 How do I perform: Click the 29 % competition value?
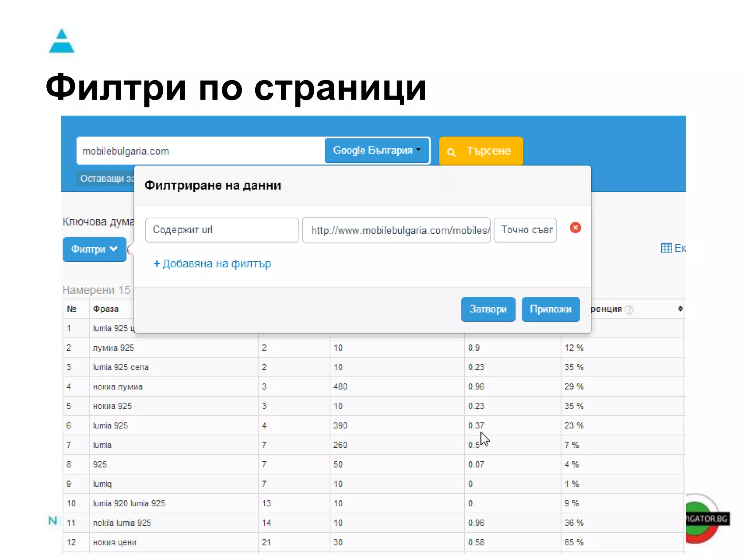click(x=574, y=387)
